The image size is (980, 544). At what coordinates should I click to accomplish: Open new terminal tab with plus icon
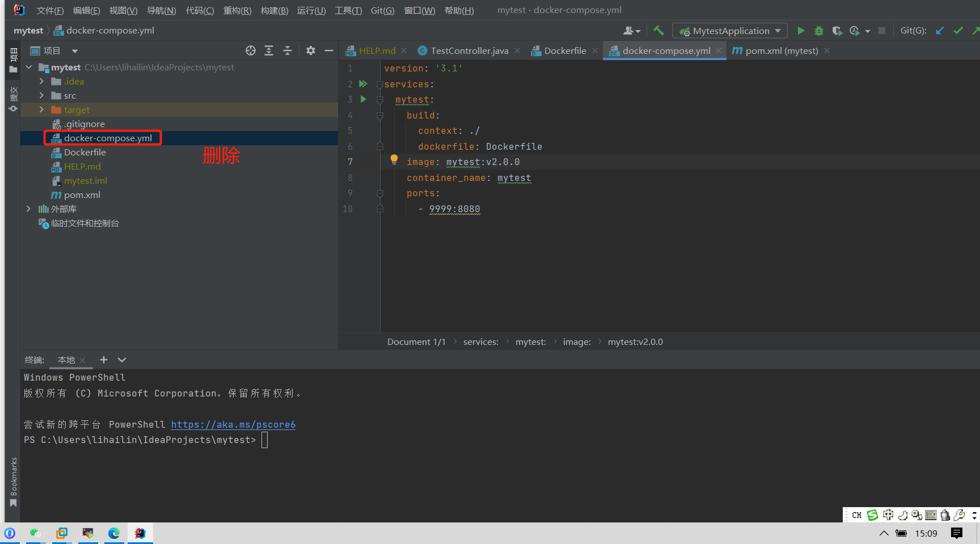pos(103,360)
